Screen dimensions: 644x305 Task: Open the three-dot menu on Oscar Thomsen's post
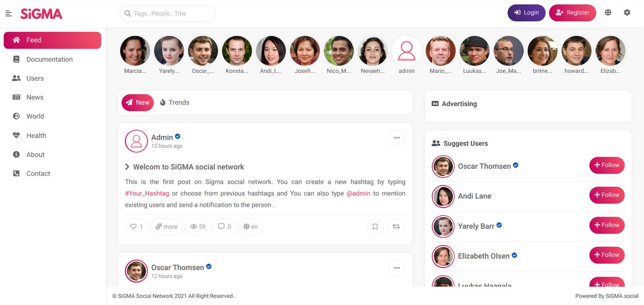pyautogui.click(x=397, y=268)
